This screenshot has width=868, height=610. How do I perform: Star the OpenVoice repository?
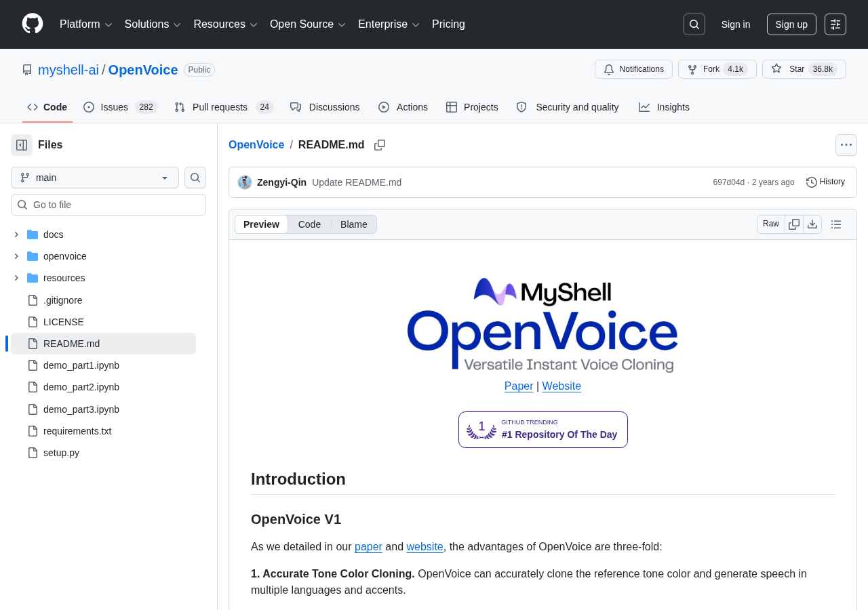pyautogui.click(x=804, y=69)
